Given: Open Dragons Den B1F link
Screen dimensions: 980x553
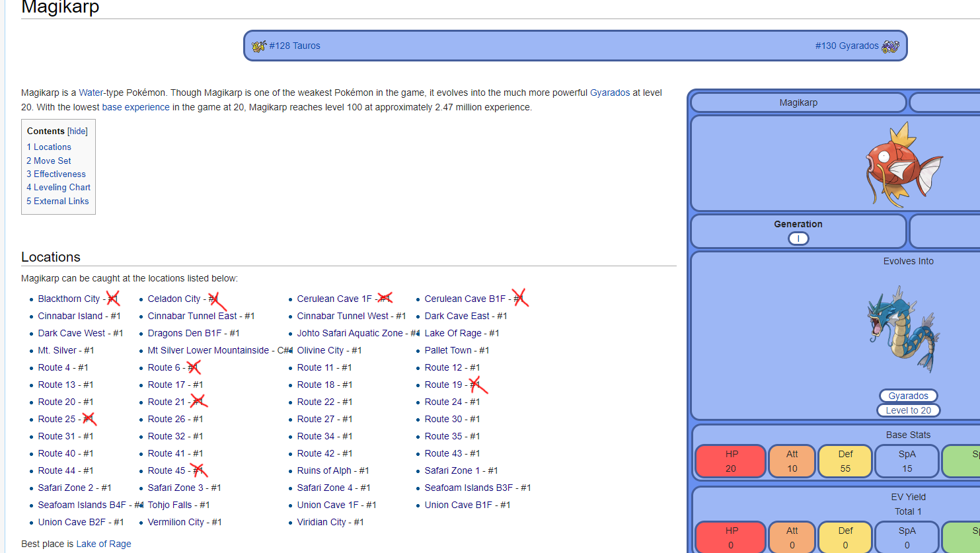Looking at the screenshot, I should click(x=184, y=333).
